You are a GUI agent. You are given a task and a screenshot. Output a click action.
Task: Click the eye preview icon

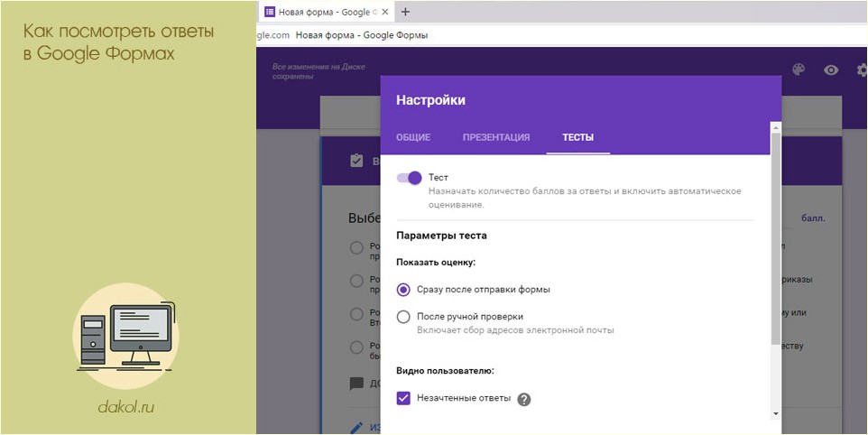coord(831,69)
